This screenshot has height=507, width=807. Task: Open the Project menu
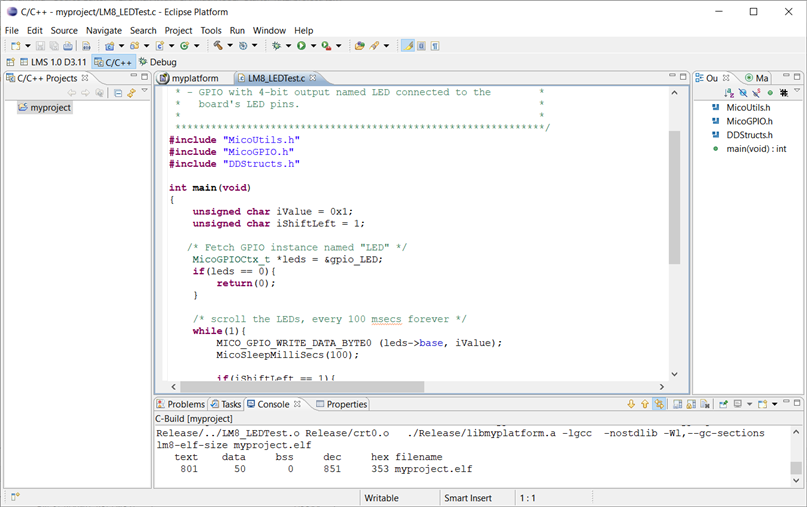(178, 31)
